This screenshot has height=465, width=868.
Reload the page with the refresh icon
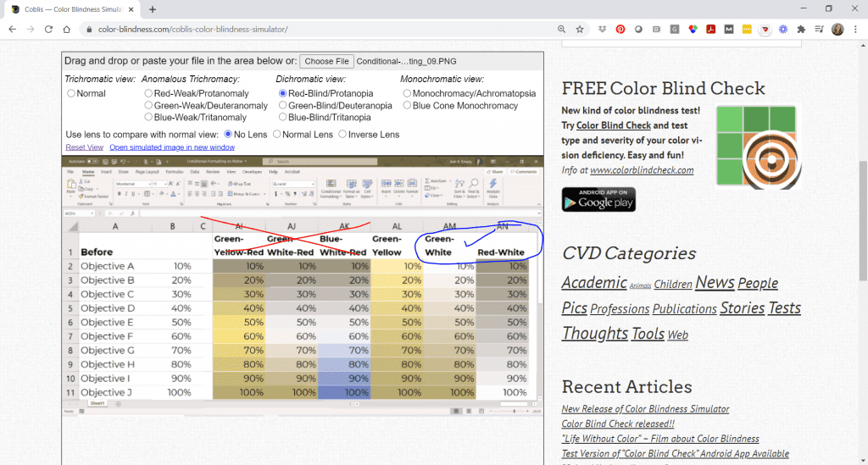coord(48,30)
